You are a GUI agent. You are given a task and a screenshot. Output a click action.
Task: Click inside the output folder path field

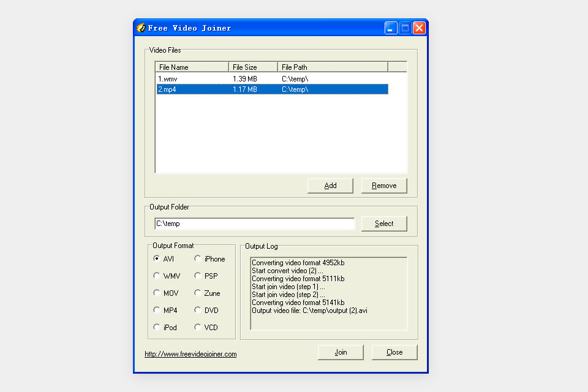[254, 224]
